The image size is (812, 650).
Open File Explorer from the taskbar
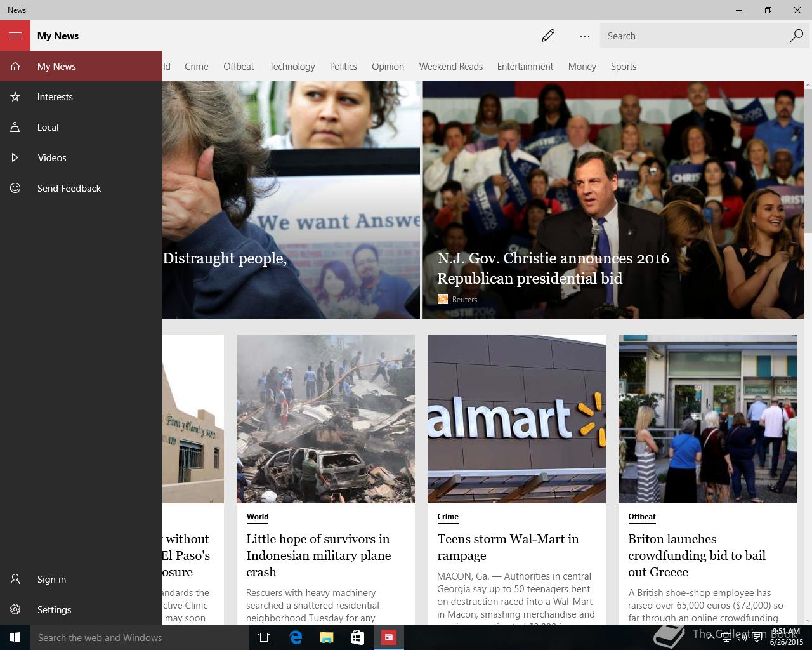point(327,637)
